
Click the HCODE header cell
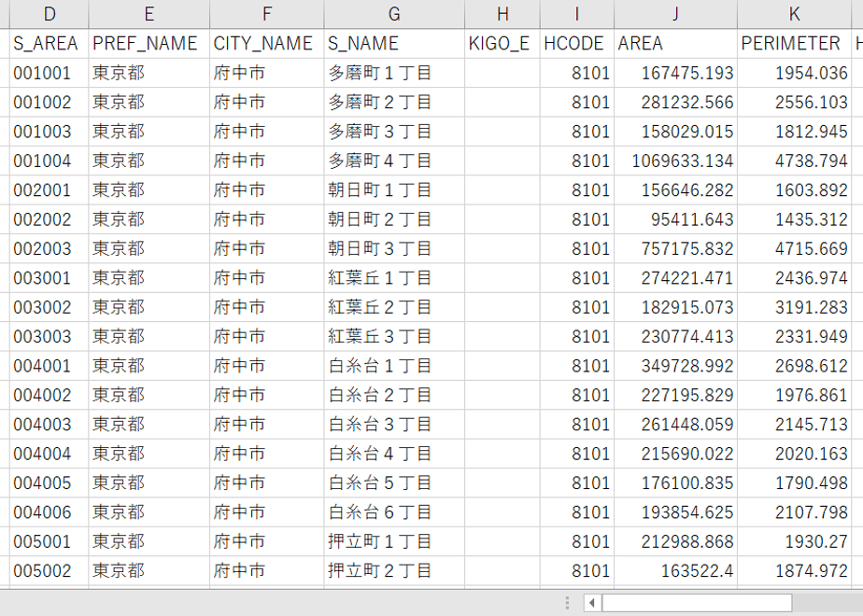pos(577,44)
